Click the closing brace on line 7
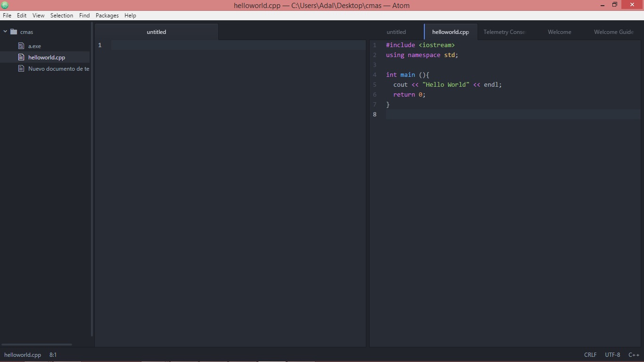The height and width of the screenshot is (362, 644). pos(388,105)
